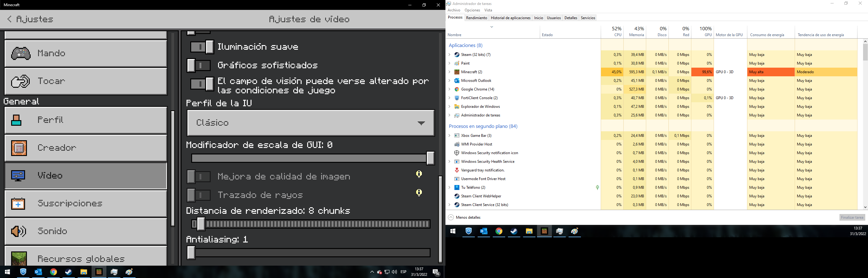The image size is (868, 278).
Task: Go back using the Ajustes arrow
Action: coord(9,19)
